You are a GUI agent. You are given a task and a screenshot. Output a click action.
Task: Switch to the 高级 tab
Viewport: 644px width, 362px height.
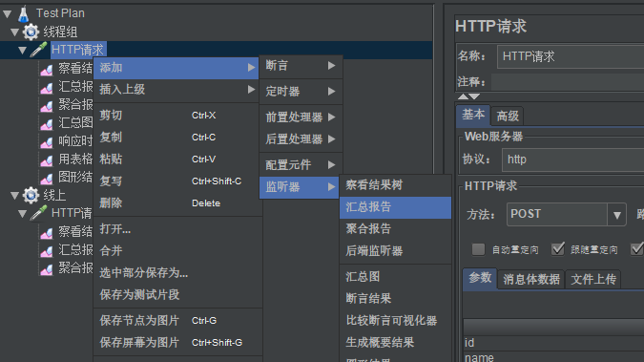[x=508, y=116]
